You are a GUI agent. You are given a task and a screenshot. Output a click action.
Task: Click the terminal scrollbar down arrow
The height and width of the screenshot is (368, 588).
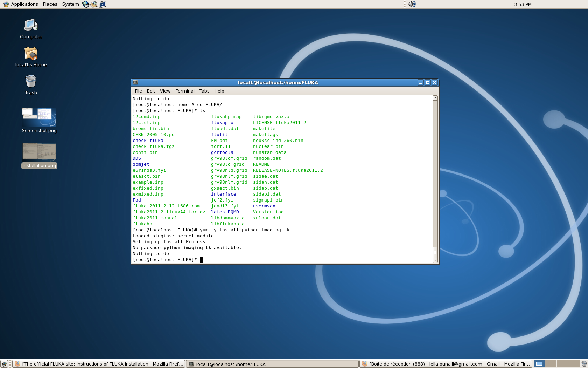435,260
